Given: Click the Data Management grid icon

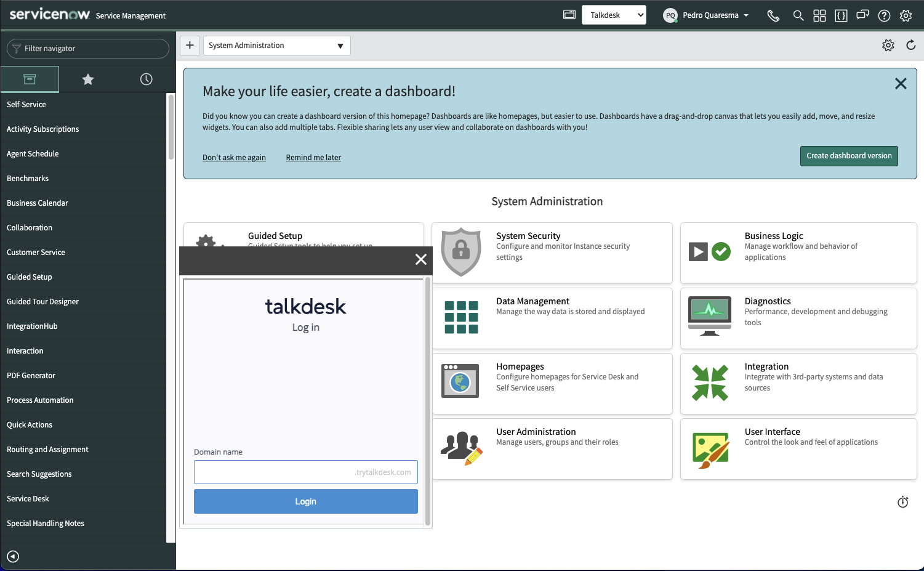Looking at the screenshot, I should (x=461, y=317).
